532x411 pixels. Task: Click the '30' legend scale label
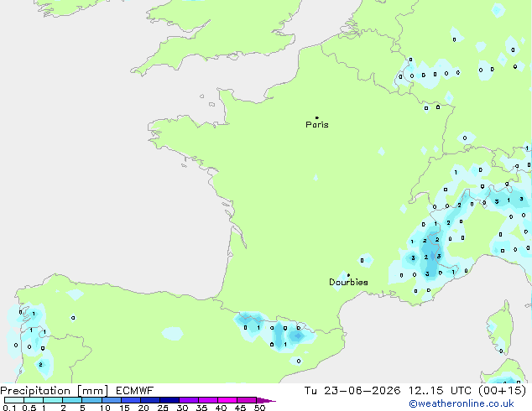coord(182,408)
